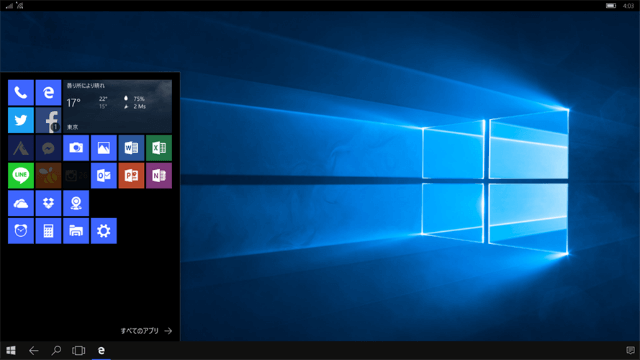Open the LINE tile
The image size is (640, 360).
[21, 176]
